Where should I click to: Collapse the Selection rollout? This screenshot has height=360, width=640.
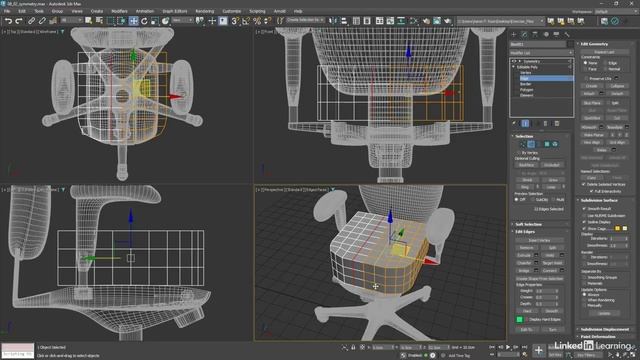524,136
